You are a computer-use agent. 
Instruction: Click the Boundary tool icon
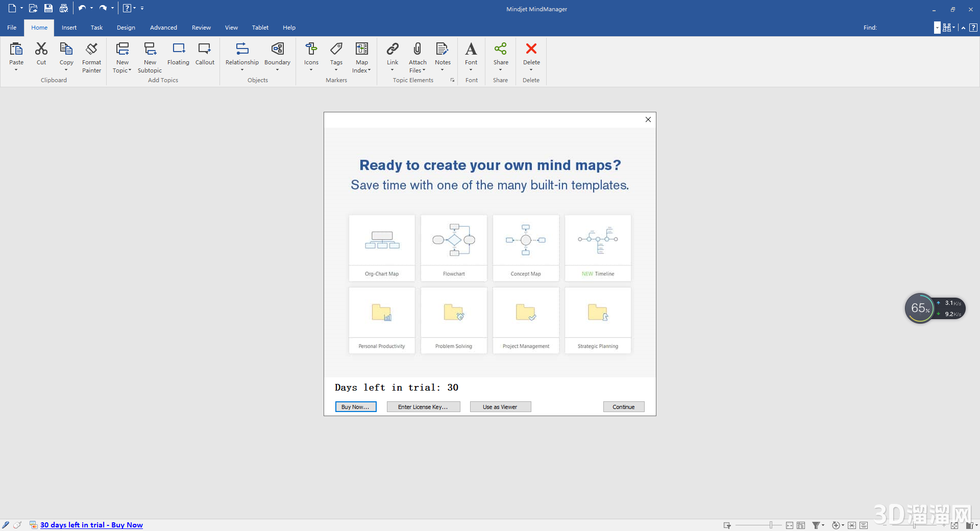click(x=277, y=49)
